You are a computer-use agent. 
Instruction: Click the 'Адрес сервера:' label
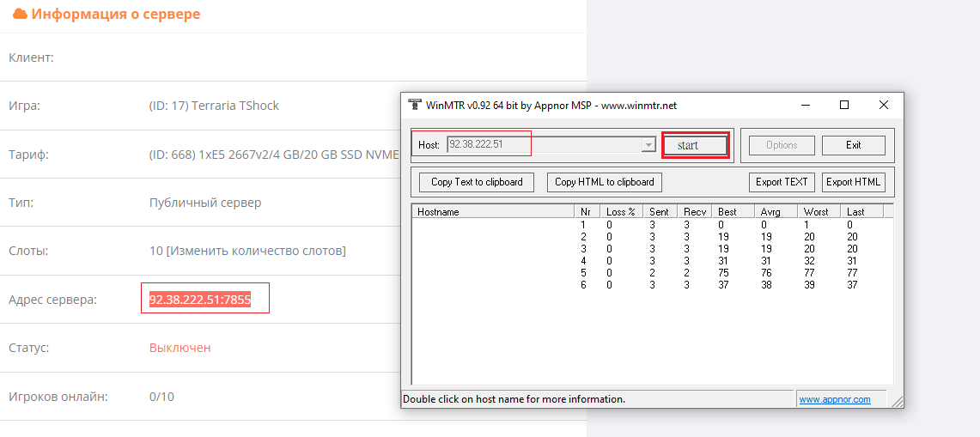[x=53, y=300]
